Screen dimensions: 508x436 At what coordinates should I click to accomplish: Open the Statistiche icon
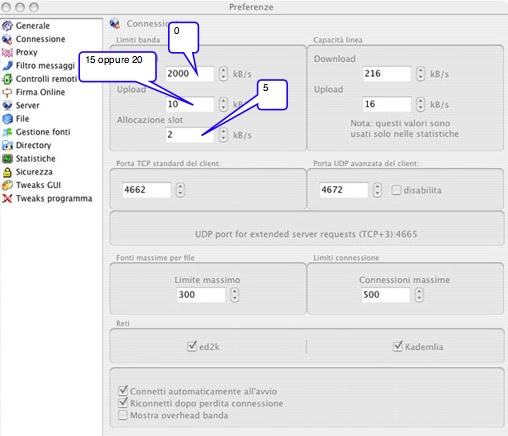pos(7,159)
